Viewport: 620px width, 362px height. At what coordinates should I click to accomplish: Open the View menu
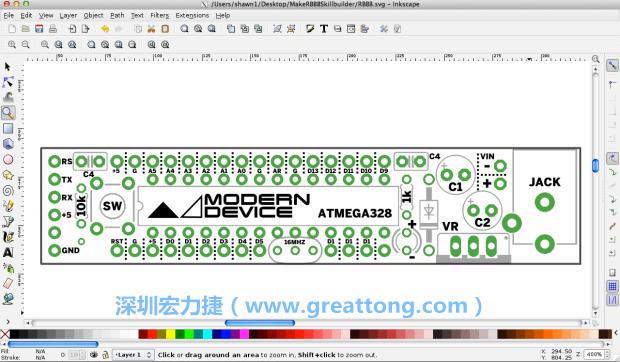point(46,15)
